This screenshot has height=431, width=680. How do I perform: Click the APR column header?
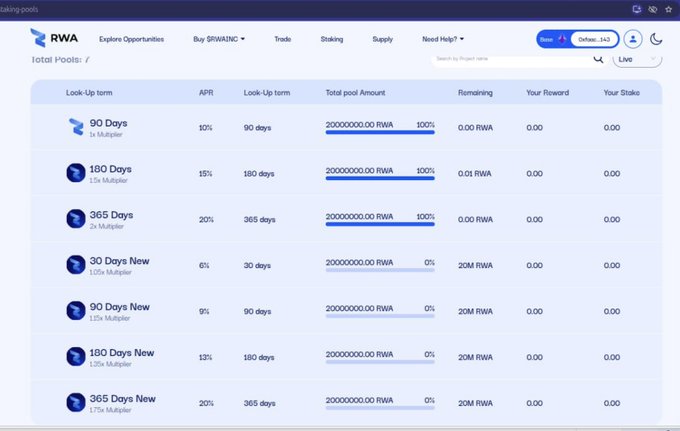(206, 92)
